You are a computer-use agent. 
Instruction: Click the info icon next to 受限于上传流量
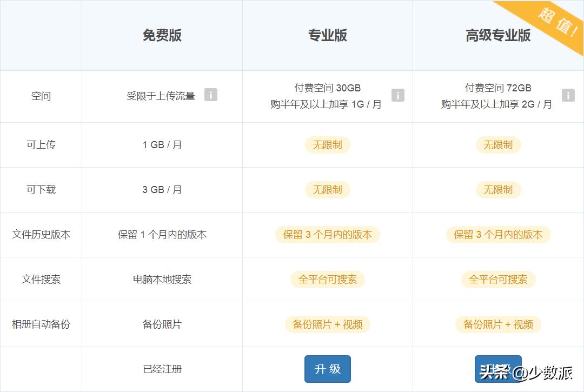point(211,95)
